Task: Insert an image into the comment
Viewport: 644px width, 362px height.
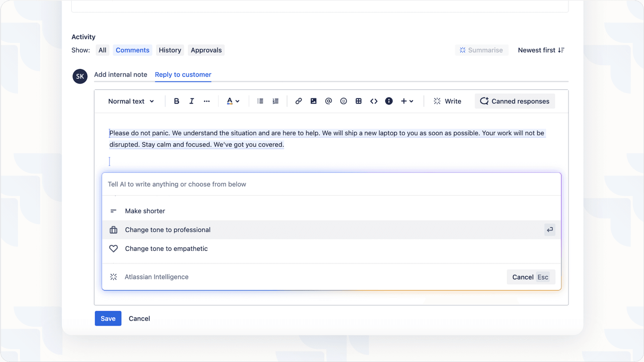Action: (x=313, y=101)
